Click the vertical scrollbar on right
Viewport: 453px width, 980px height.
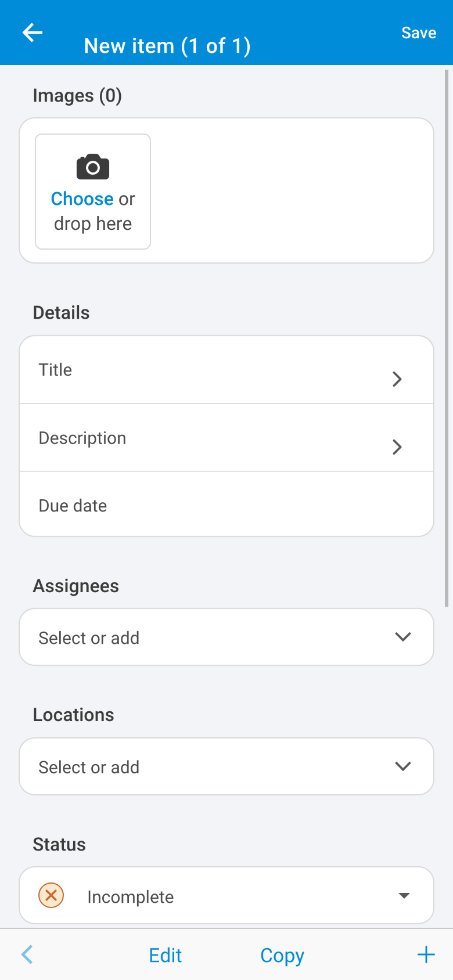pyautogui.click(x=447, y=338)
